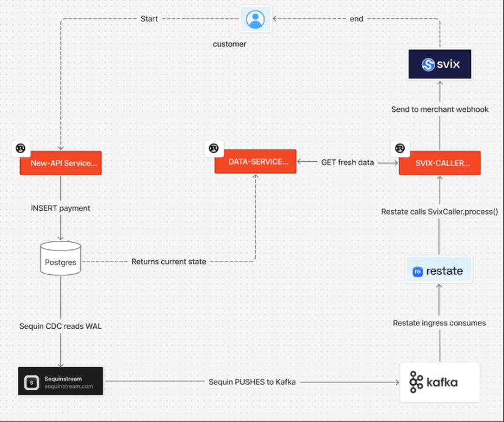This screenshot has height=422, width=504.
Task: Click the kafka logo node
Action: pyautogui.click(x=439, y=382)
